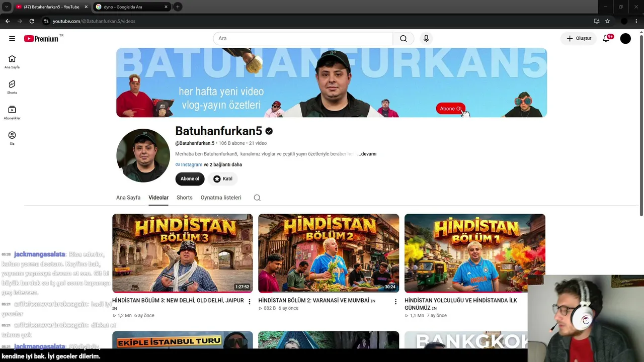Click the search magnifier button
644x362 pixels.
404,39
